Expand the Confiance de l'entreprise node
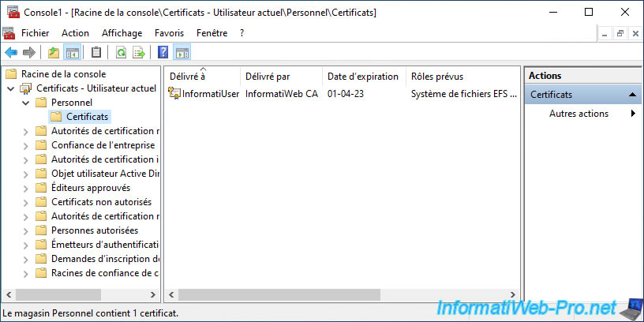Viewport: 644px width, 322px height. [x=26, y=145]
